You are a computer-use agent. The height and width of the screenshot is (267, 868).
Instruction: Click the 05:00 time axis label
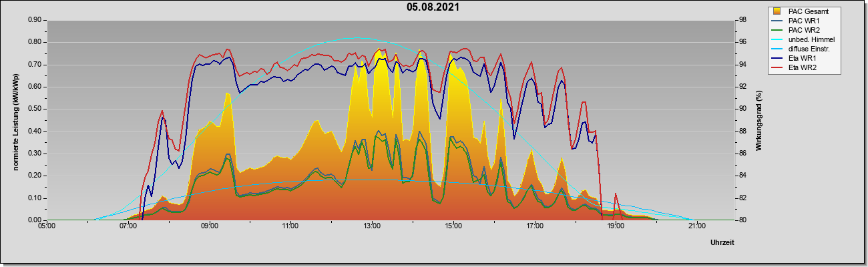[x=47, y=226]
